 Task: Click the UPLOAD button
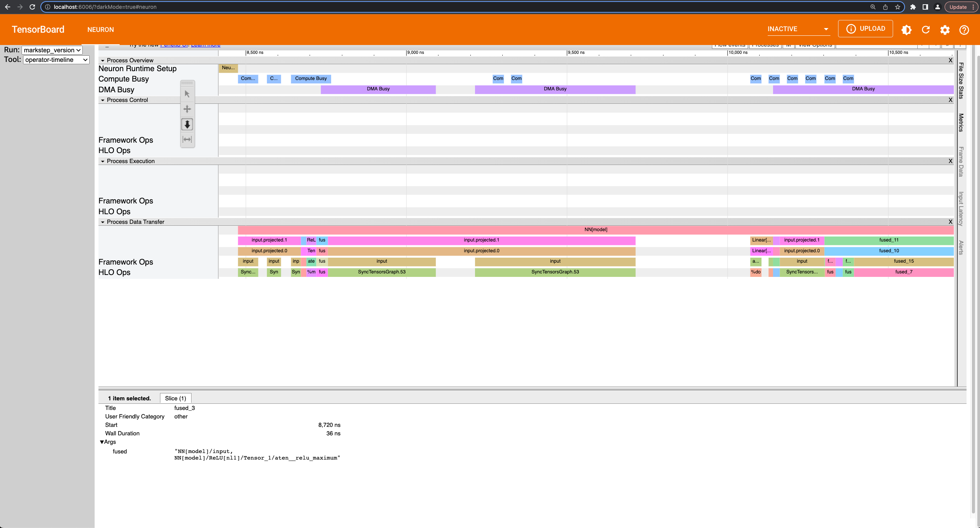(865, 28)
